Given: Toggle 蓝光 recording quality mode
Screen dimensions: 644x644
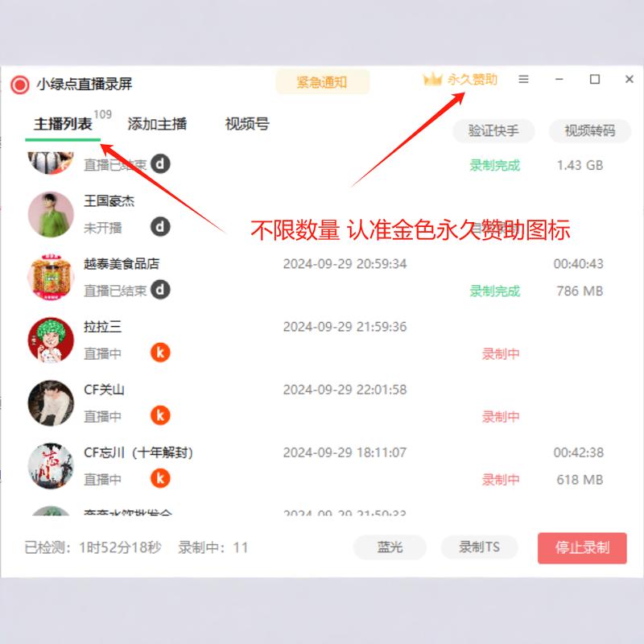Looking at the screenshot, I should coord(390,547).
